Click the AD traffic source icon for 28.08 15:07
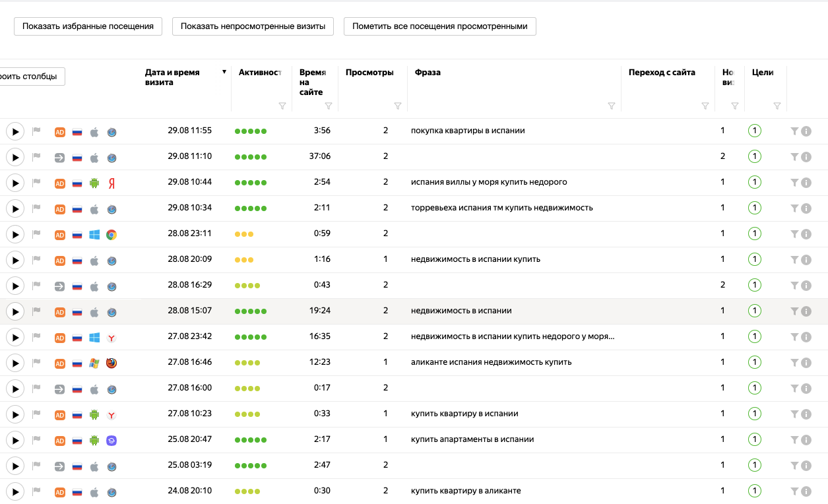This screenshot has width=828, height=504. point(59,311)
